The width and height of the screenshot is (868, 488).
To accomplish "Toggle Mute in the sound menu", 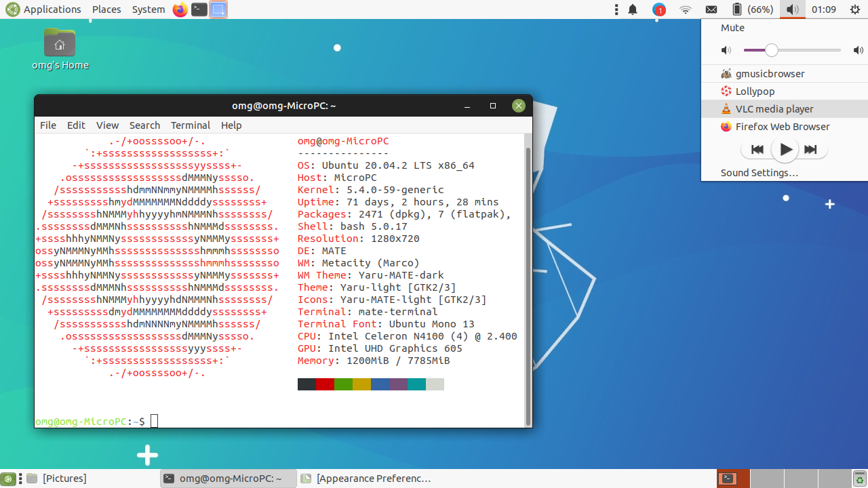I will (732, 28).
